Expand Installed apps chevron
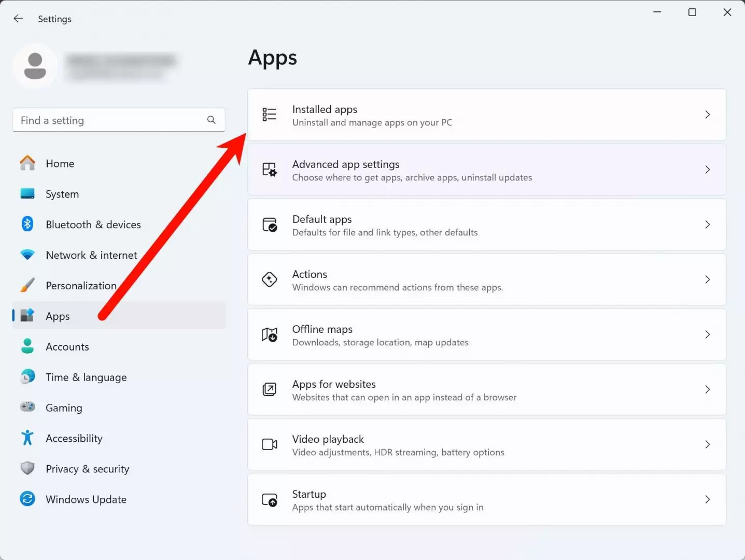Image resolution: width=745 pixels, height=560 pixels. (708, 115)
